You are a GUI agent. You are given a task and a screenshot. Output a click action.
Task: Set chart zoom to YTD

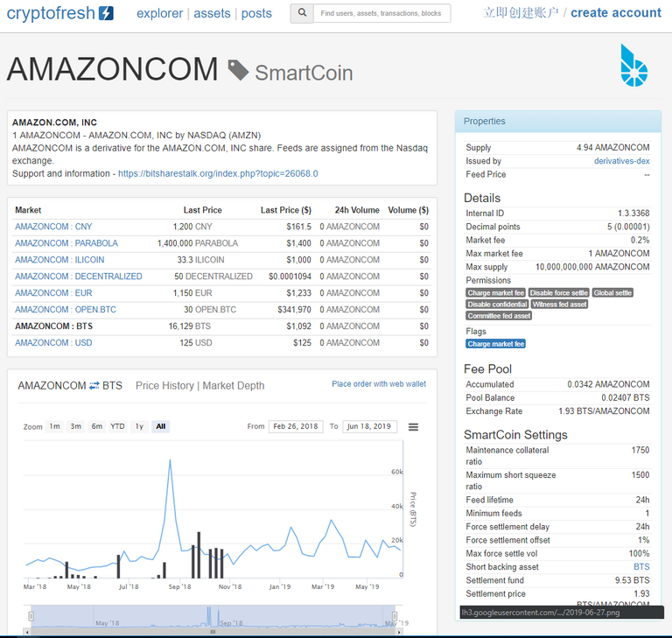click(x=117, y=426)
